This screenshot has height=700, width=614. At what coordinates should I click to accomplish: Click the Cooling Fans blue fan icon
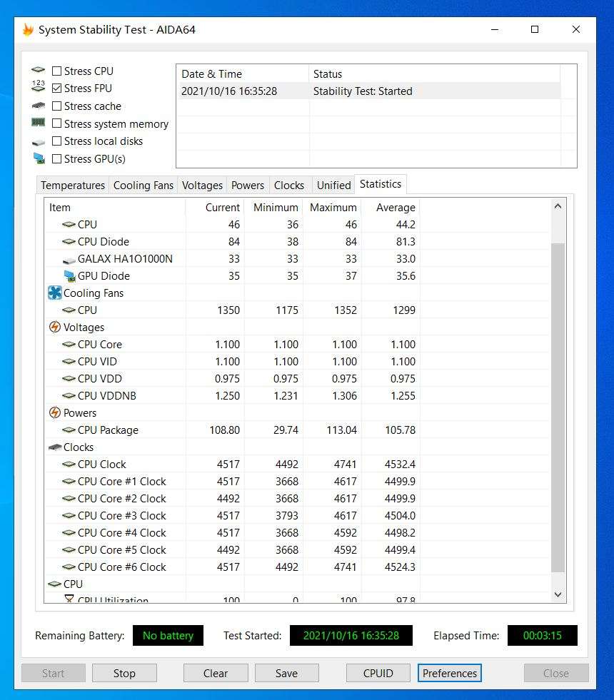[x=54, y=293]
